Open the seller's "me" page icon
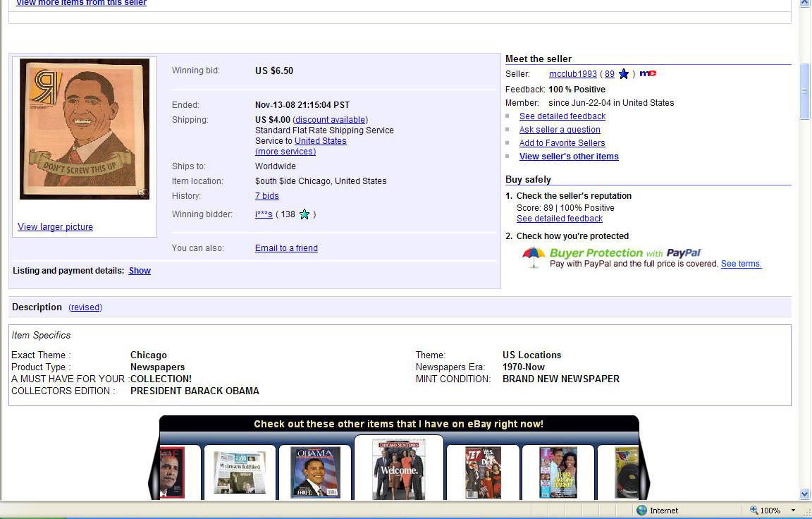The width and height of the screenshot is (812, 519). tap(647, 73)
